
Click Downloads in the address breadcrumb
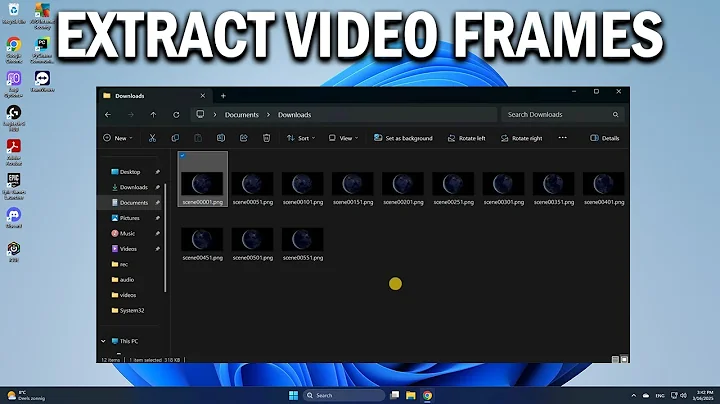coord(294,115)
